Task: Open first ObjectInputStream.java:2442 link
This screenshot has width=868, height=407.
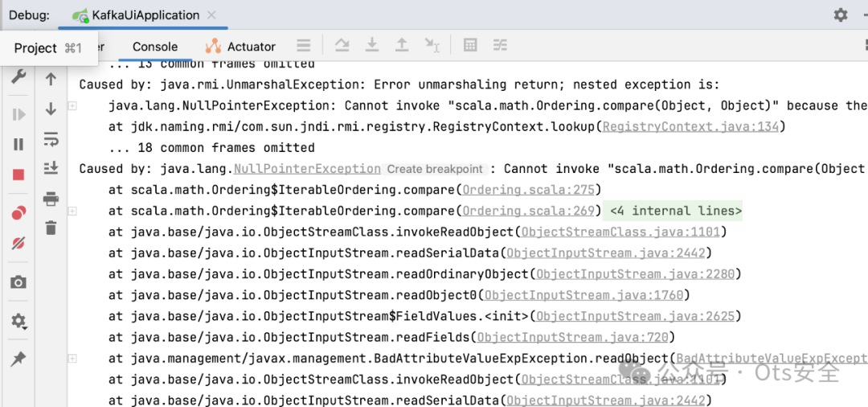Action: [606, 253]
